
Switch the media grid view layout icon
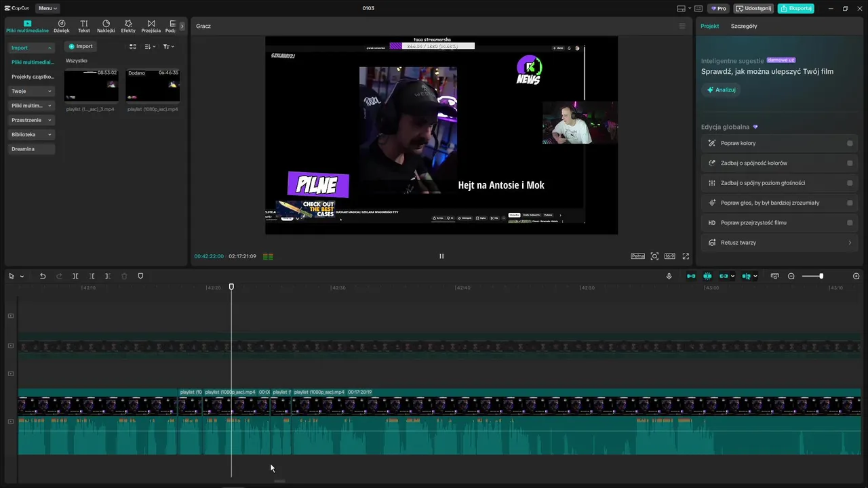(x=133, y=46)
